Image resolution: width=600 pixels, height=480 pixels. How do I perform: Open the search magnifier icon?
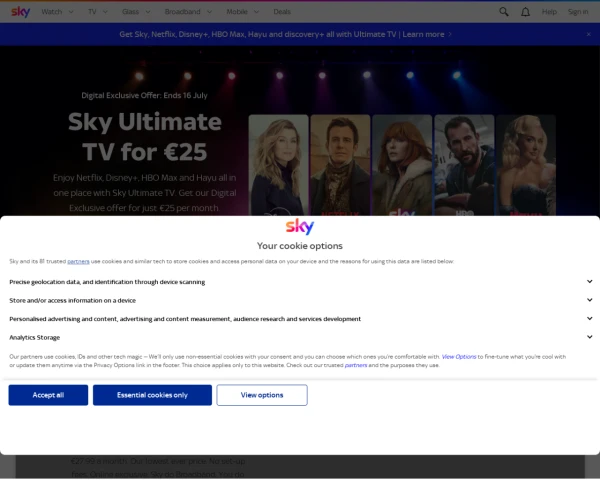pos(504,12)
